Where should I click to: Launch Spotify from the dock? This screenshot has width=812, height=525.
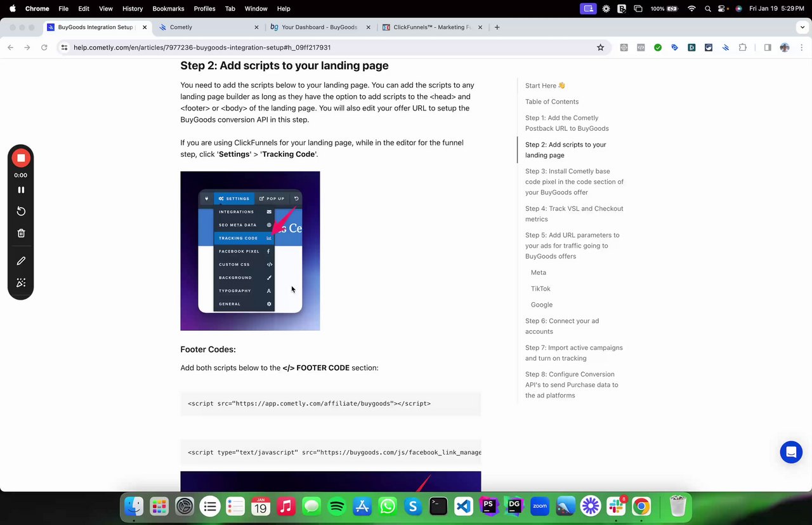click(337, 506)
